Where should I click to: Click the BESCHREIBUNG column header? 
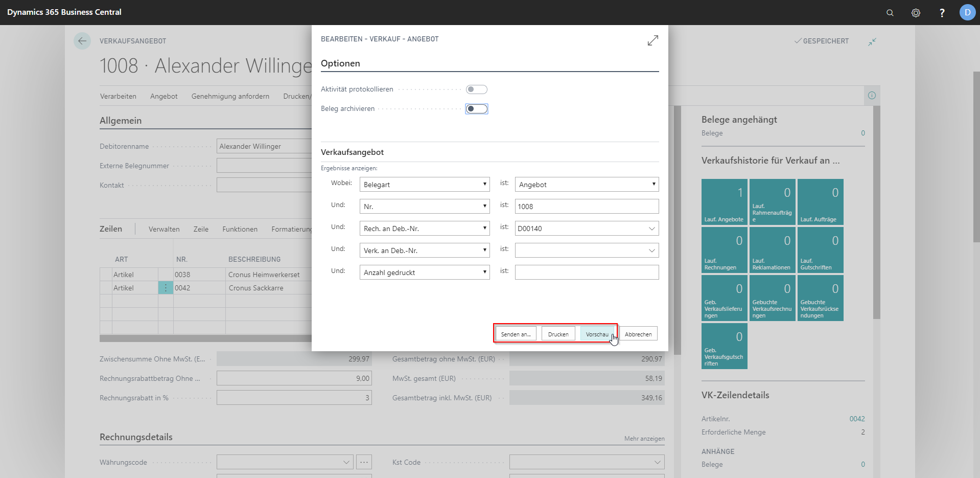pos(254,259)
